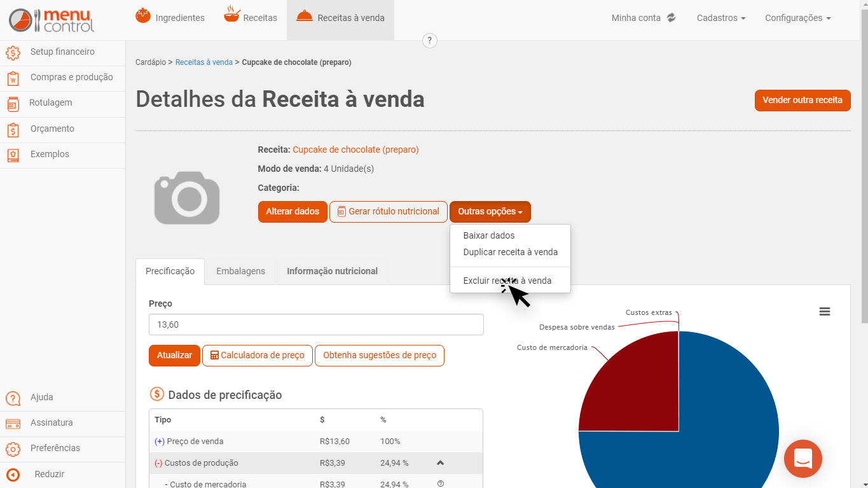
Task: Open Setup financeiro in the sidebar
Action: point(62,52)
